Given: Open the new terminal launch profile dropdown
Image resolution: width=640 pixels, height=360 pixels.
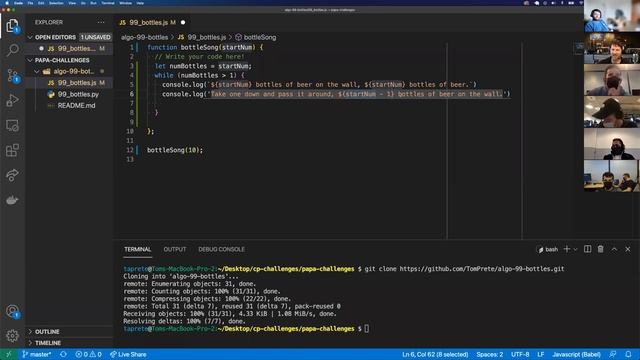Looking at the screenshot, I should (x=575, y=249).
